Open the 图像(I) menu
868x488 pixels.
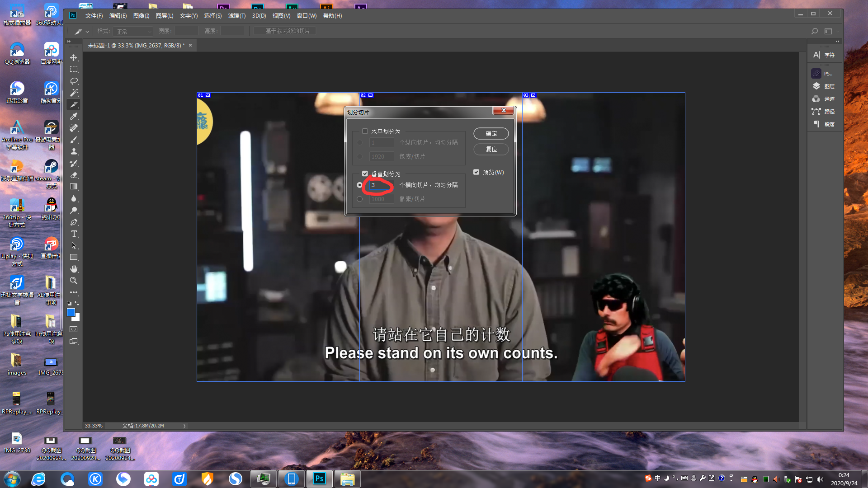141,16
